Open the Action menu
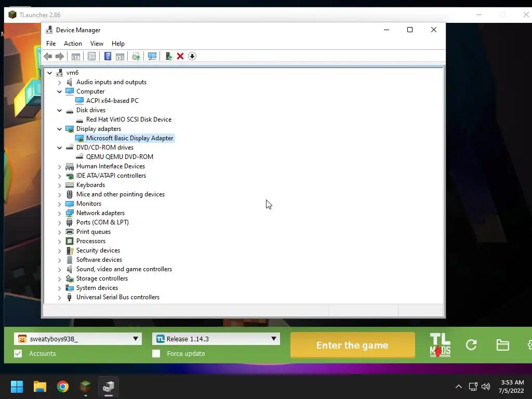This screenshot has height=399, width=532. point(73,44)
